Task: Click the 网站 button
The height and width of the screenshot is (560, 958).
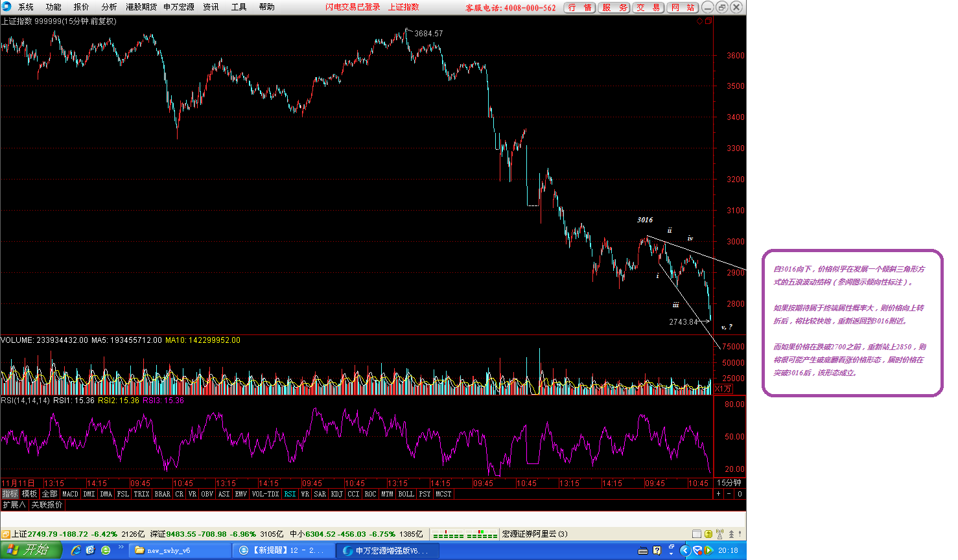Action: pyautogui.click(x=683, y=8)
